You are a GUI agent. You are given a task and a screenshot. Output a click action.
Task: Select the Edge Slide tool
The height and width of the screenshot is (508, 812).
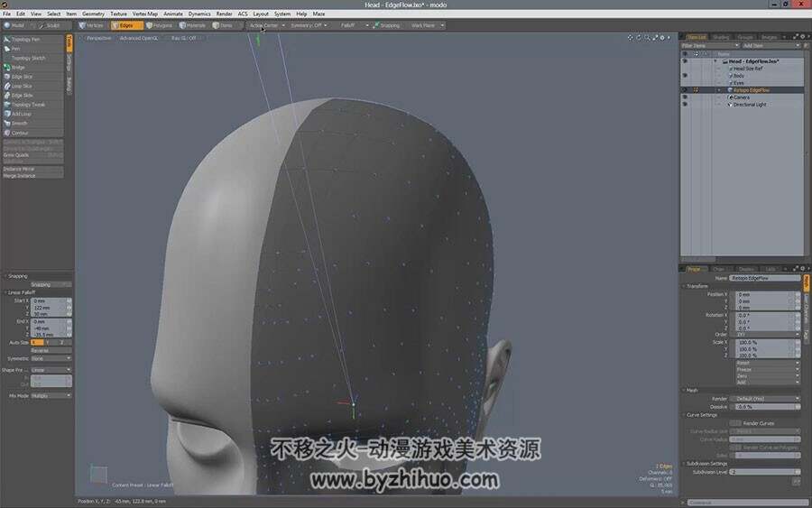(32, 96)
